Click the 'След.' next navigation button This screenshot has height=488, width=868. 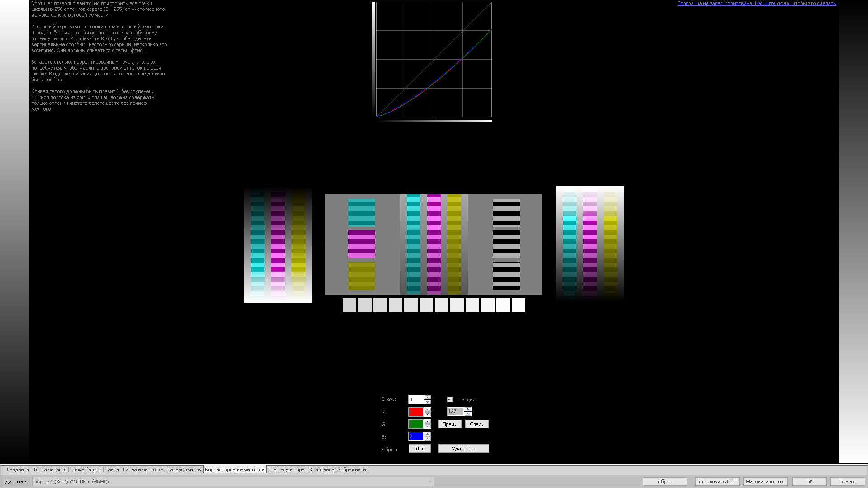point(477,424)
